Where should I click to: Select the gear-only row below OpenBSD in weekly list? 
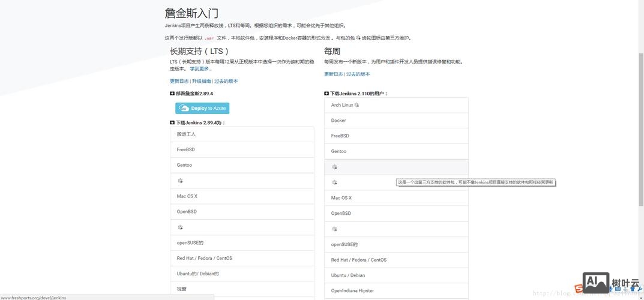click(x=396, y=229)
